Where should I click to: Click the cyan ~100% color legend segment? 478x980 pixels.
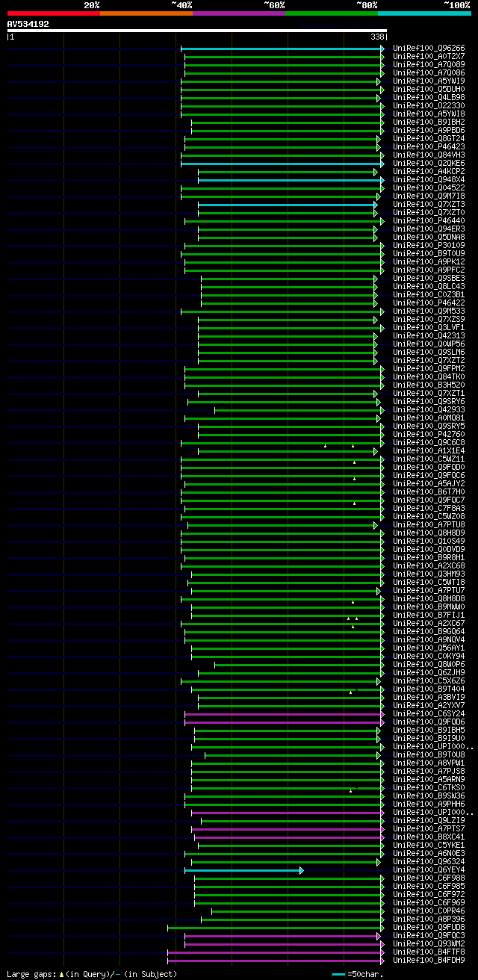424,13
